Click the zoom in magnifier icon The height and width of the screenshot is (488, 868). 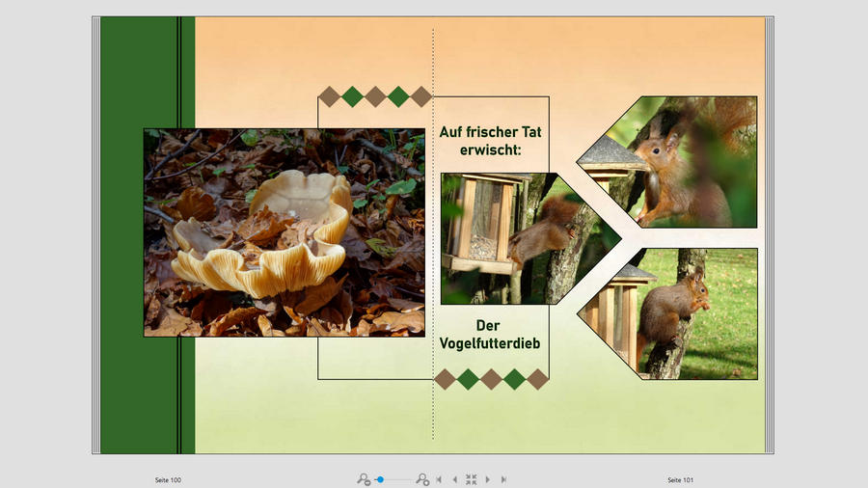(422, 479)
